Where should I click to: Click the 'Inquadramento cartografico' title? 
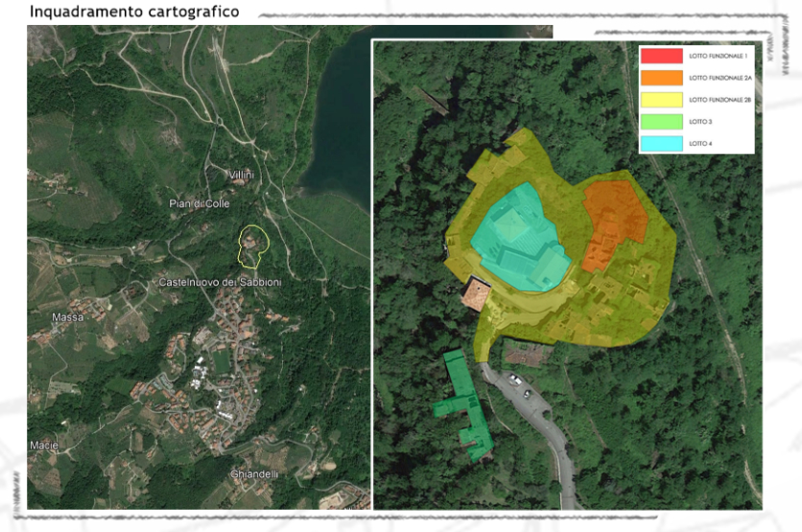pos(134,12)
